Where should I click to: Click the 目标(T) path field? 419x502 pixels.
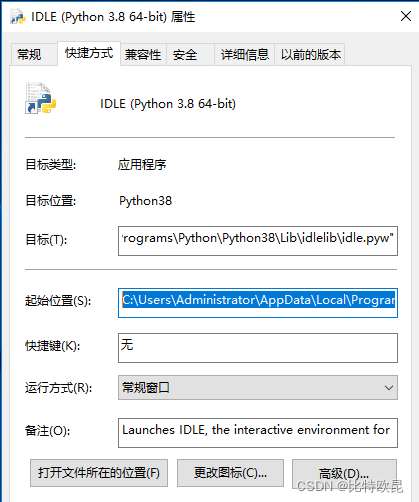(x=258, y=241)
